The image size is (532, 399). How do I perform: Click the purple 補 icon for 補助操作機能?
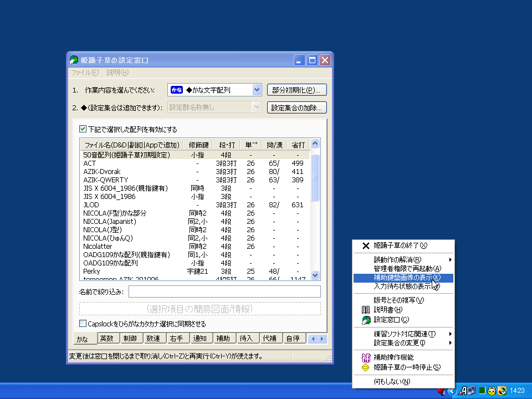[x=366, y=357]
